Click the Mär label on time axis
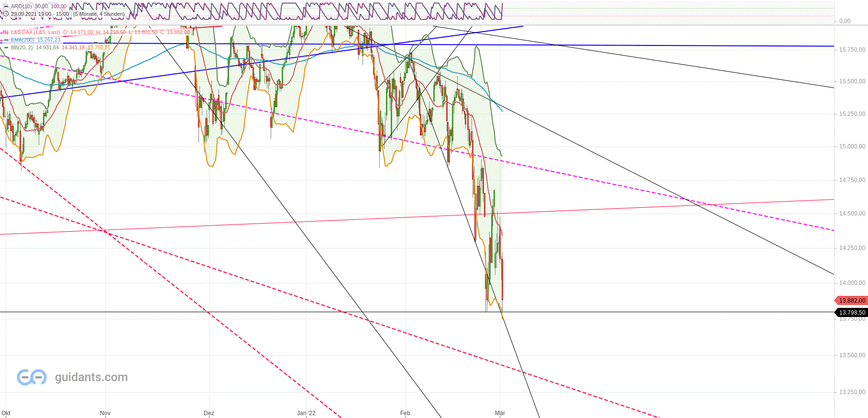 [500, 413]
